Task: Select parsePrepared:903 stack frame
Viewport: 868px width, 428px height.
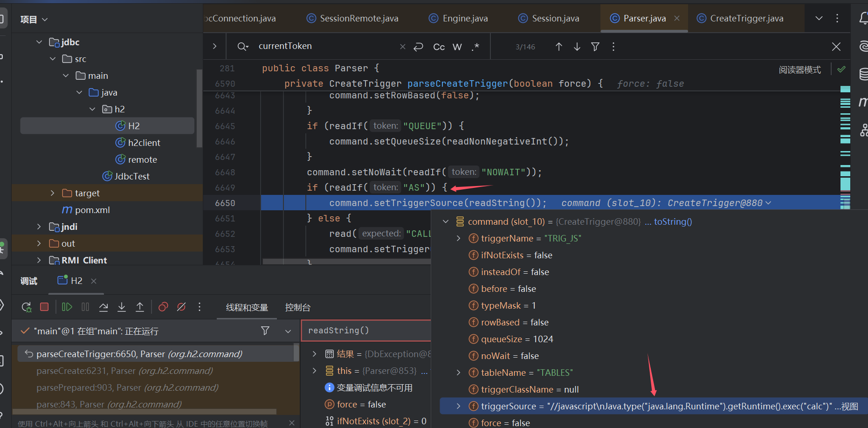Action: pyautogui.click(x=127, y=387)
